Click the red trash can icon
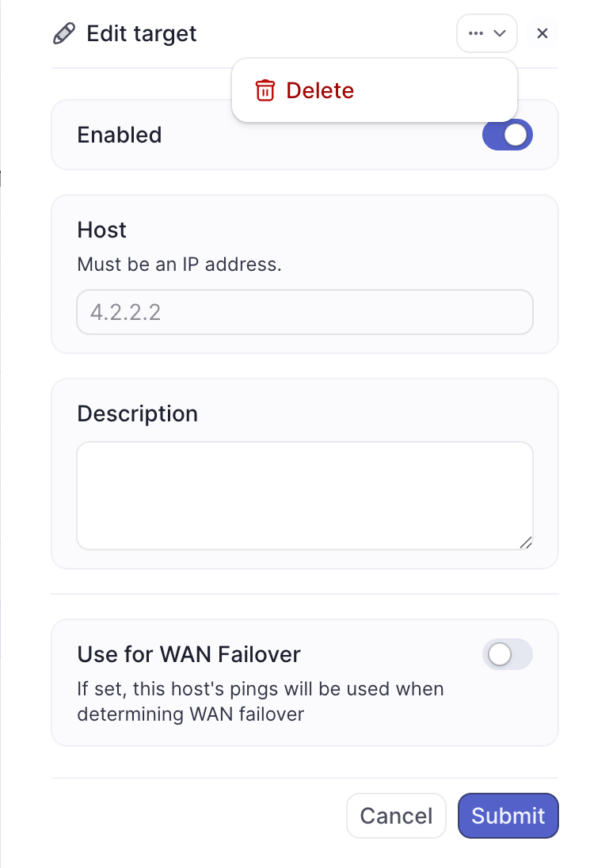Viewport: 609px width, 868px height. [265, 90]
